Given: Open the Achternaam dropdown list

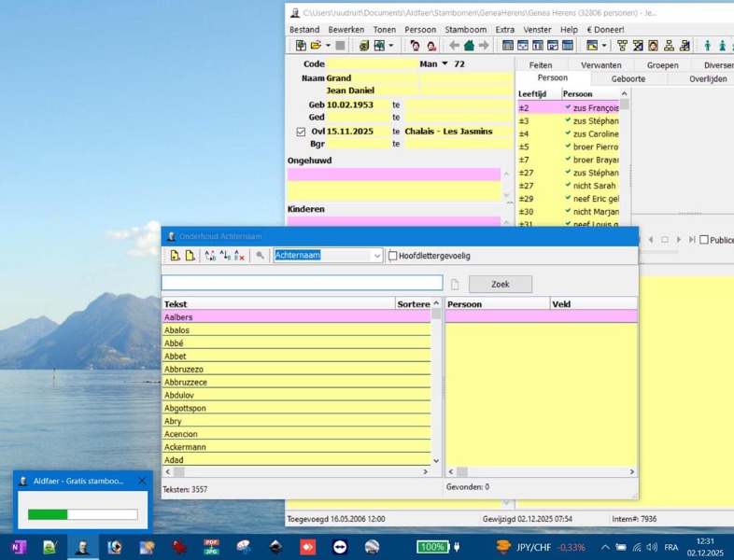Looking at the screenshot, I should click(x=376, y=256).
